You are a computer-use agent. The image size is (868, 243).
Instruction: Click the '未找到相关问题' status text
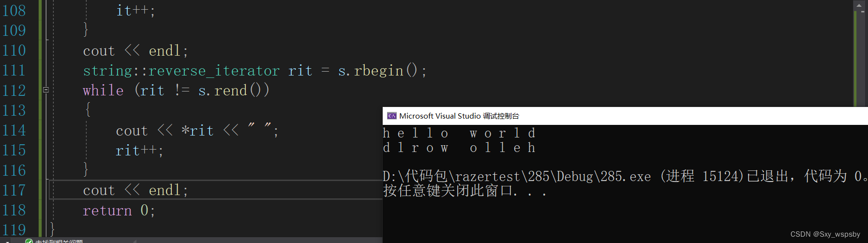point(59,241)
